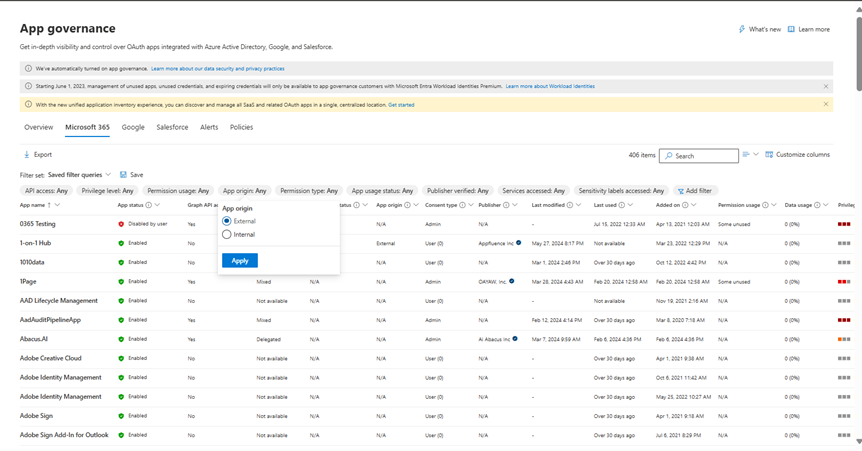862x451 pixels.
Task: Open the App origin: Any filter
Action: point(245,191)
